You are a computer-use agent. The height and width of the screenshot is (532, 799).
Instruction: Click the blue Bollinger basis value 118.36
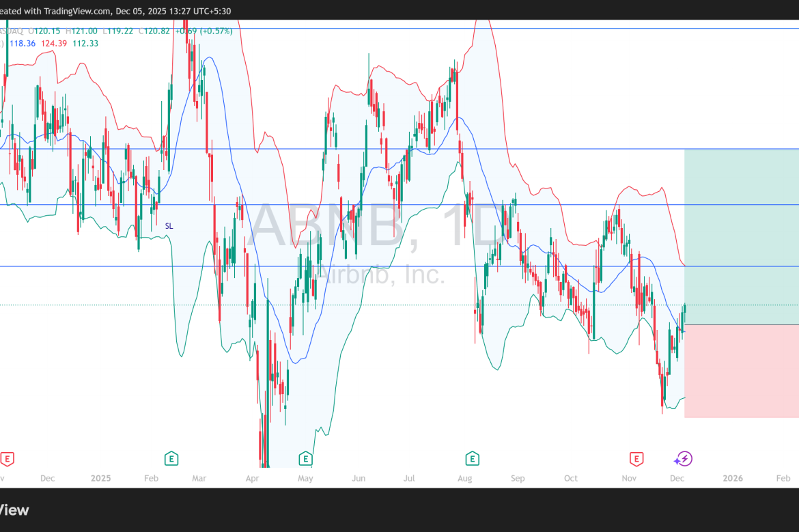pyautogui.click(x=23, y=43)
